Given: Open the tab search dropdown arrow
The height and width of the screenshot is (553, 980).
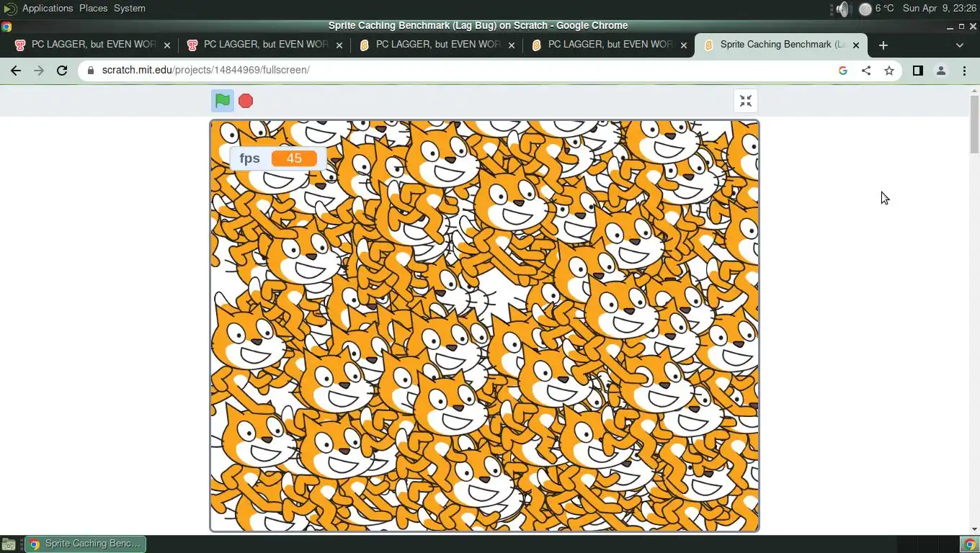Looking at the screenshot, I should tap(959, 45).
